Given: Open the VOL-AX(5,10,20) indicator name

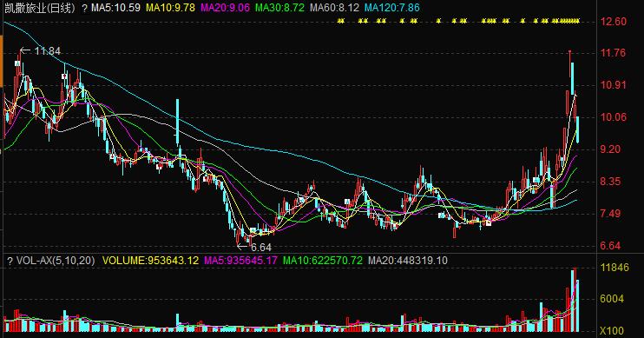Looking at the screenshot, I should coord(56,261).
